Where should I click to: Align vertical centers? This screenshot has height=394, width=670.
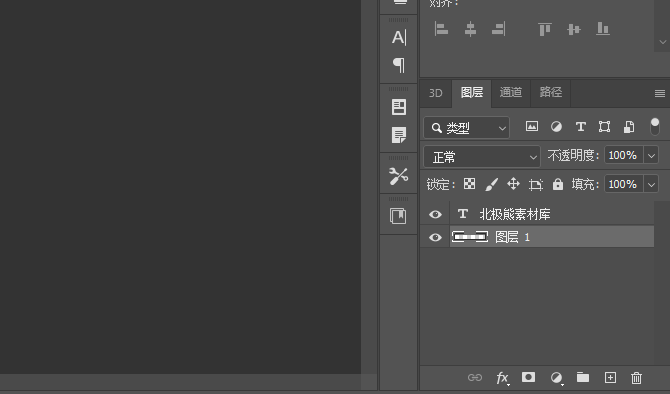[x=574, y=29]
